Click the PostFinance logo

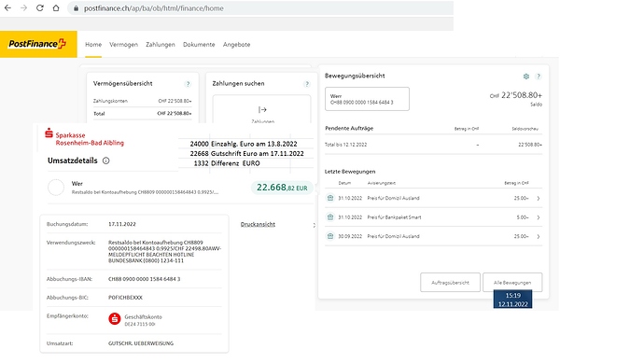37,44
